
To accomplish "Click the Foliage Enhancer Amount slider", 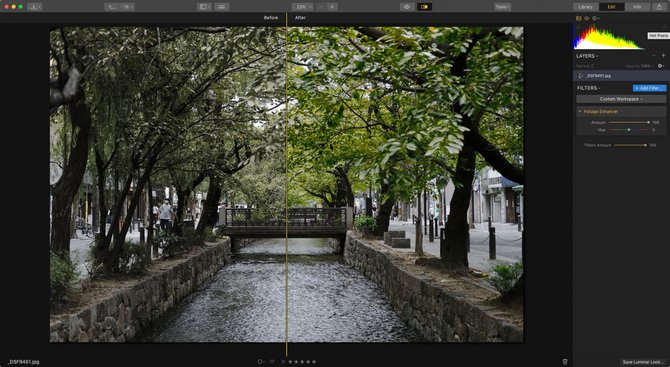I will 629,123.
